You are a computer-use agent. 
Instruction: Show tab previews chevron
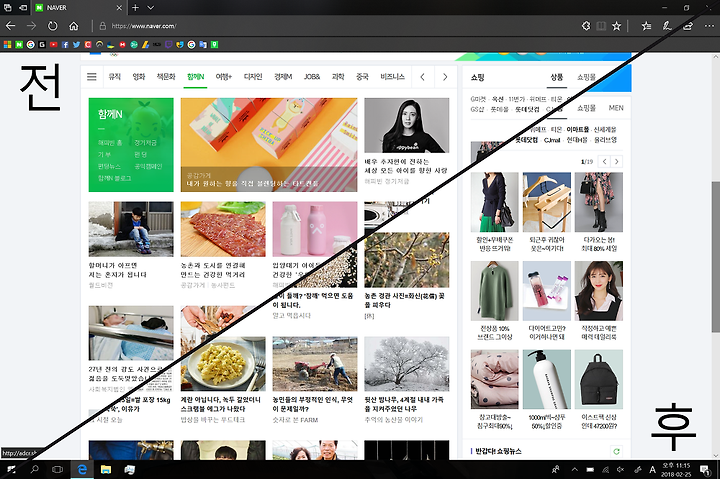click(x=151, y=7)
